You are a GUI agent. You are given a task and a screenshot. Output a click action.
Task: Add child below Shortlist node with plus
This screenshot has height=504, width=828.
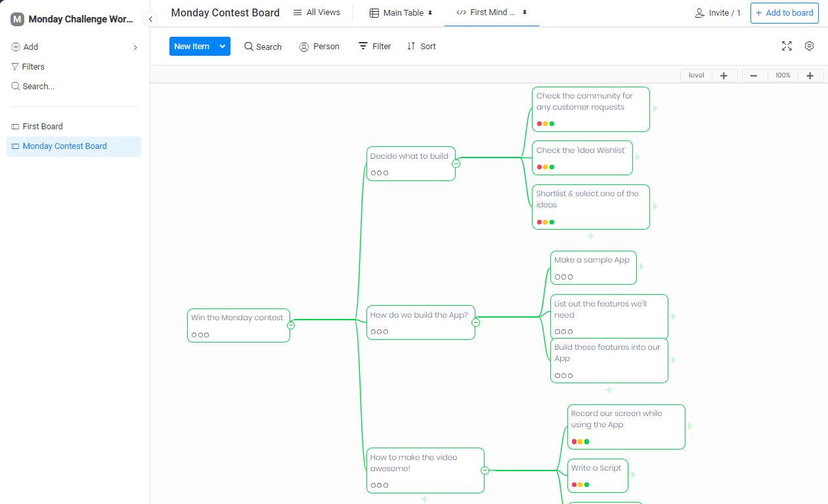tap(591, 236)
